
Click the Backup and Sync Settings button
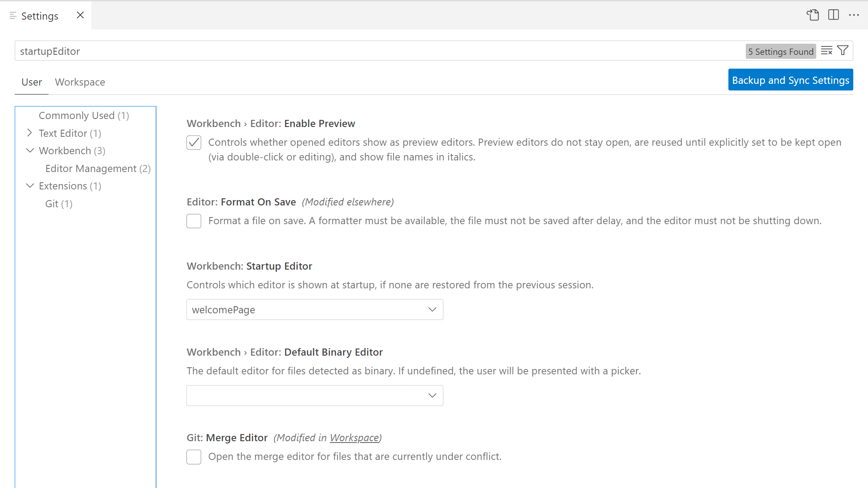pos(790,80)
